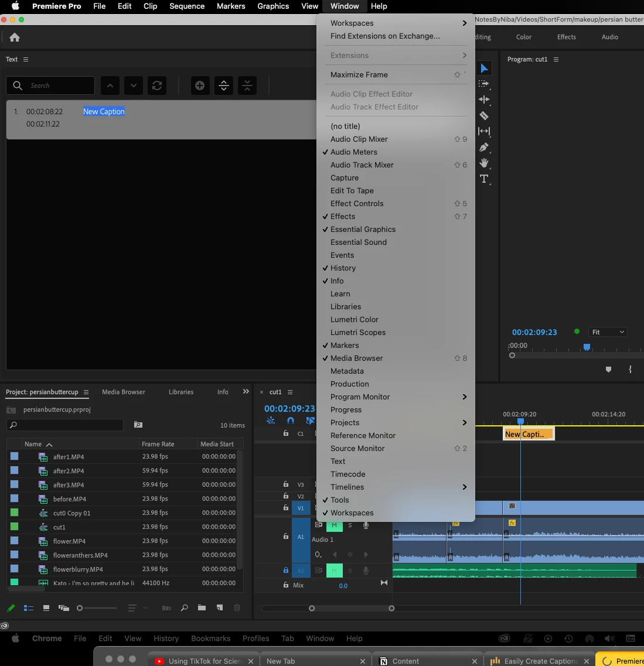Toggle lock on track V2

pos(286,496)
